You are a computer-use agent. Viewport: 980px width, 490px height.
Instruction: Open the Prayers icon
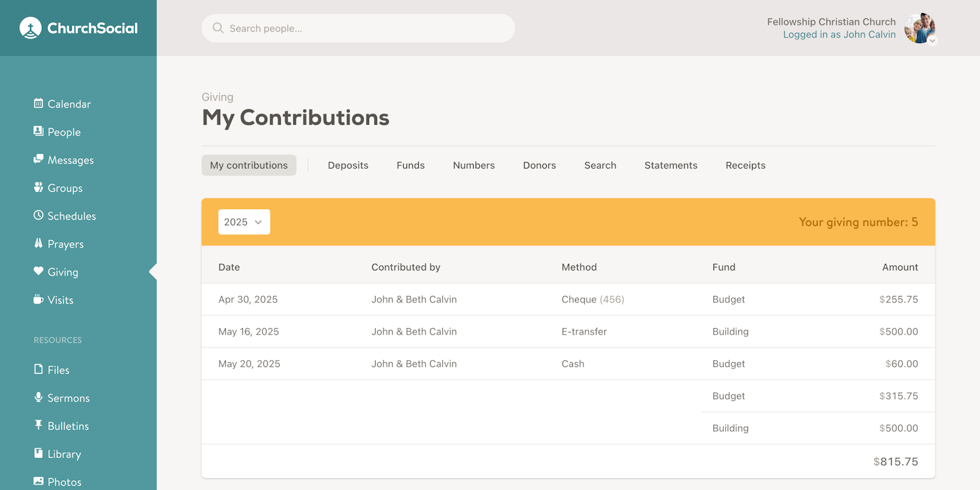[x=39, y=244]
